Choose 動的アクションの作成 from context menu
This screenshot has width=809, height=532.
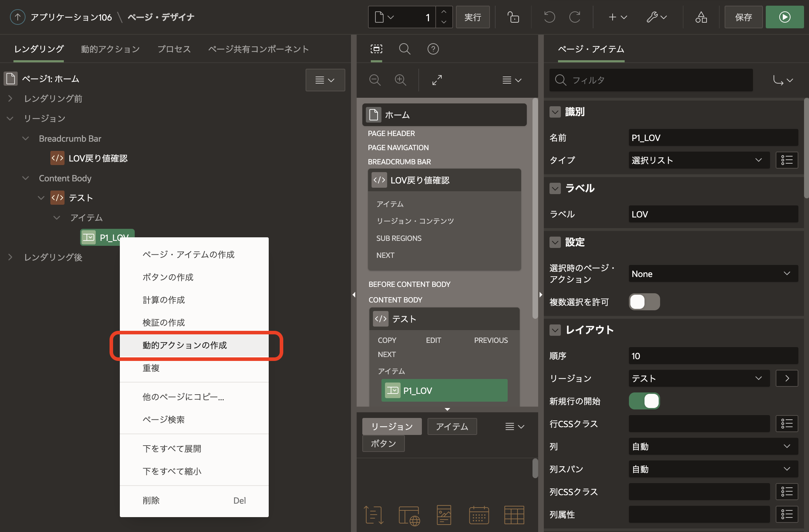194,345
